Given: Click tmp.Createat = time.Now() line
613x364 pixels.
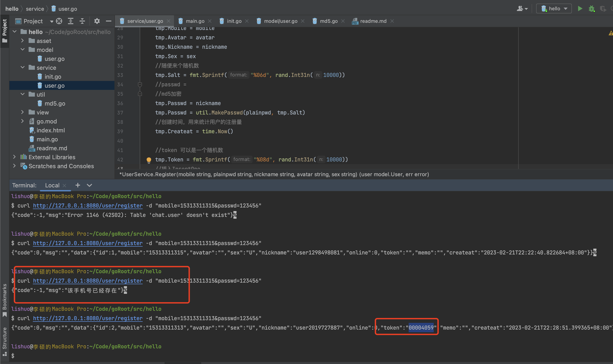Looking at the screenshot, I should [194, 131].
